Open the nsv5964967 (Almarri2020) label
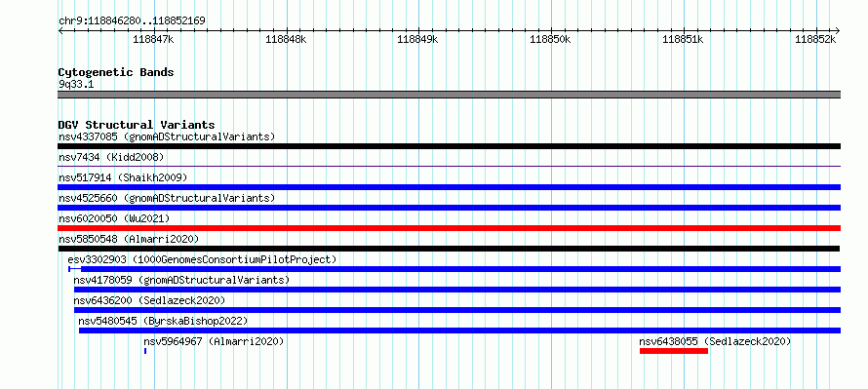This screenshot has width=868, height=389. [x=214, y=341]
